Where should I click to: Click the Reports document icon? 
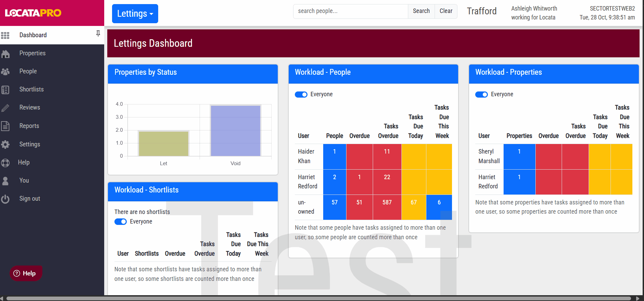point(5,126)
